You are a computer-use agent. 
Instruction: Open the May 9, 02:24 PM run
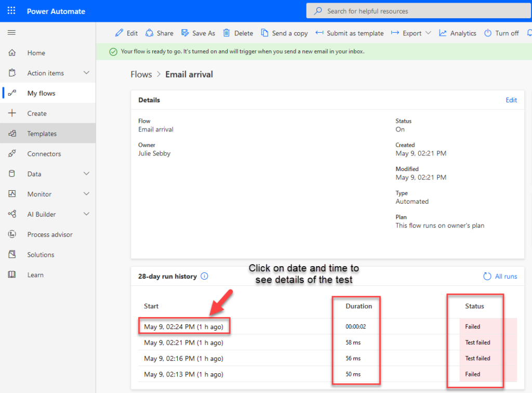[x=183, y=326]
